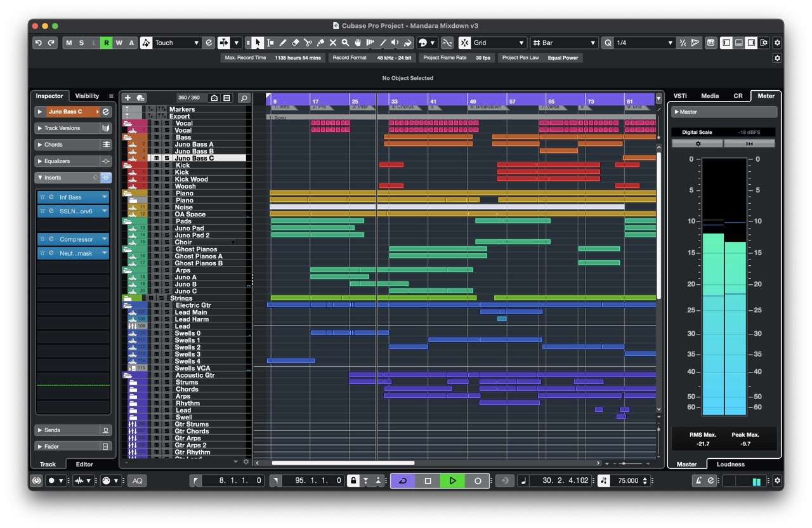Select the hand tool in the toolbar
Image resolution: width=812 pixels, height=528 pixels.
click(358, 43)
